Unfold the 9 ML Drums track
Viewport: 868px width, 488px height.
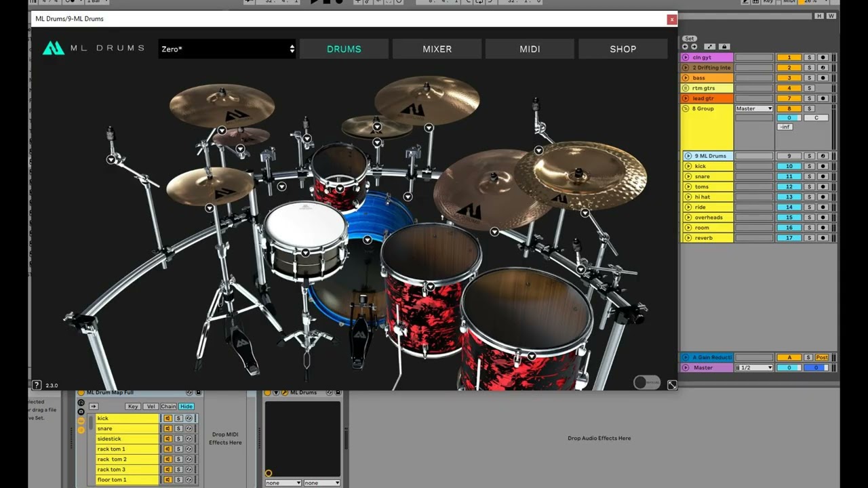(x=688, y=156)
